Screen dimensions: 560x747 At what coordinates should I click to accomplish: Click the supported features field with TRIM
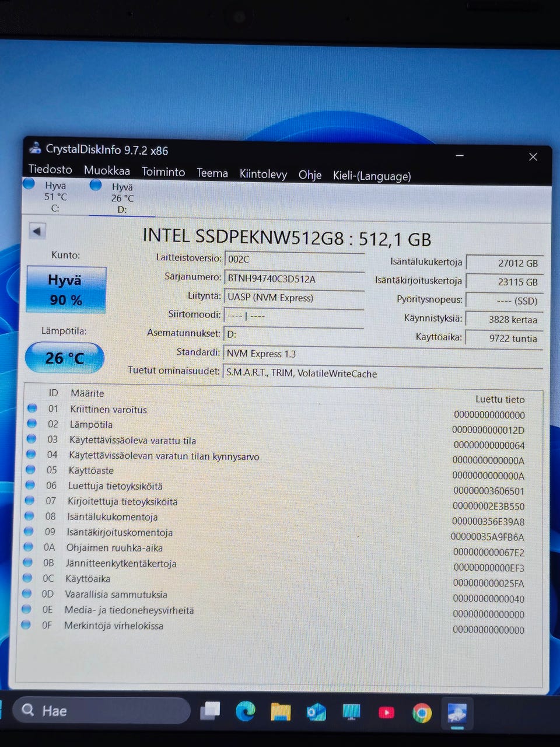(x=383, y=373)
